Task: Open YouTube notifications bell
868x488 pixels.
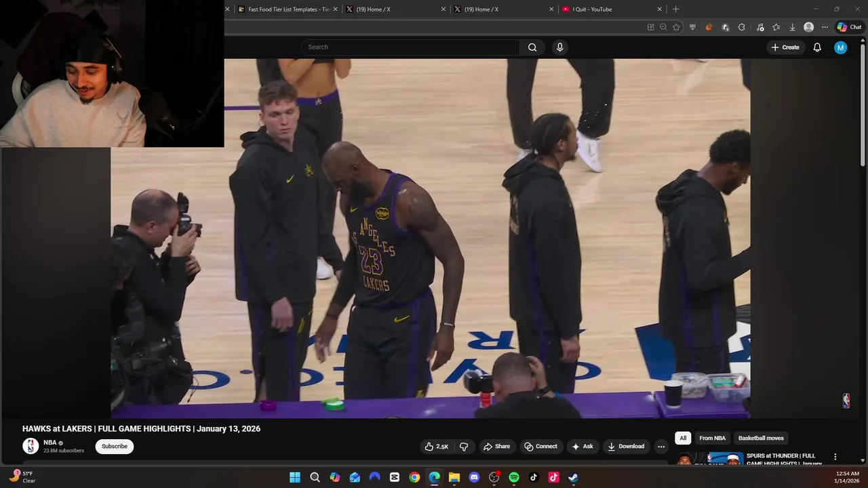Action: [817, 47]
